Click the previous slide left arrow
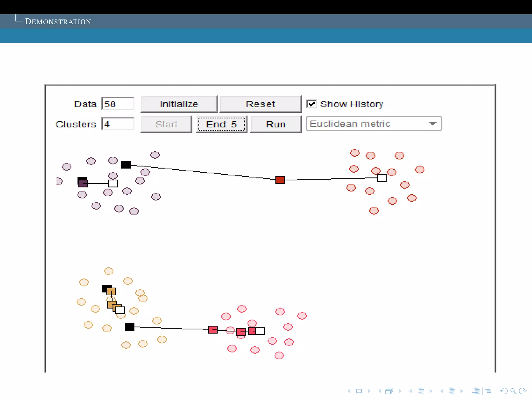Viewport: 532px width, 399px height. coord(349,391)
